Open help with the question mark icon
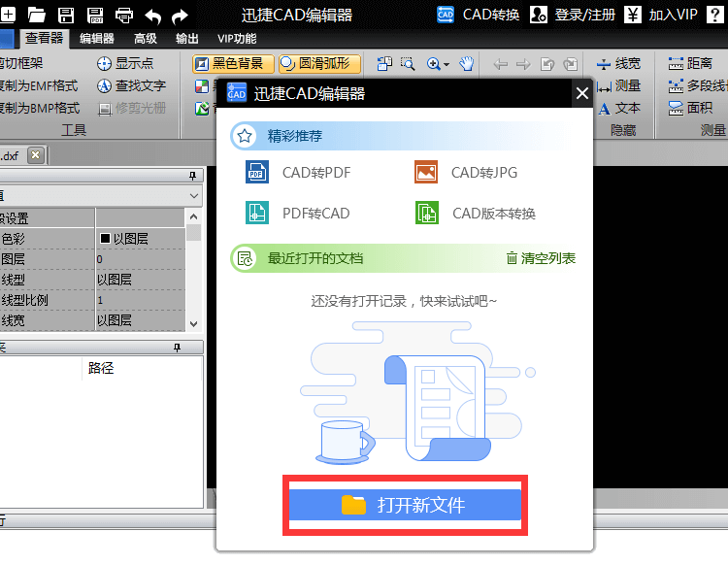 [714, 15]
